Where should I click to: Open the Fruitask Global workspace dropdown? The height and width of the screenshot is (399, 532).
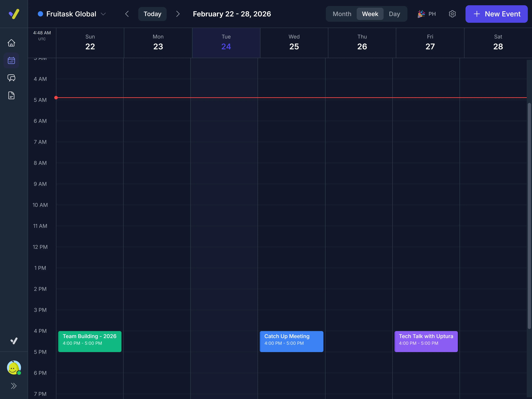72,14
